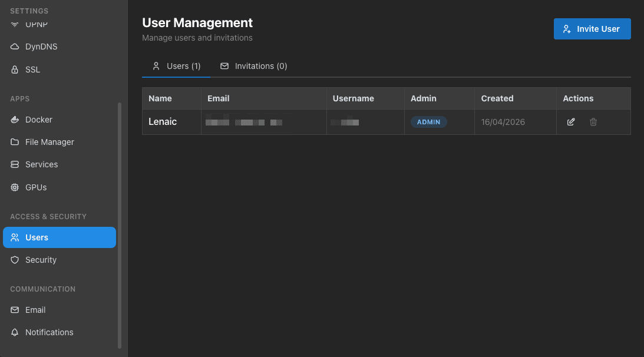This screenshot has height=357, width=644.
Task: Click the folder icon beside File Manager
Action: tap(15, 142)
